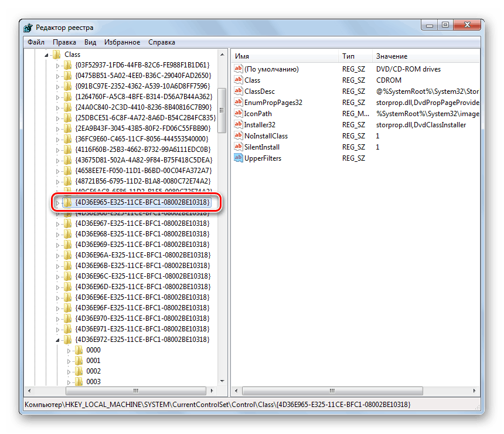Click the Registry Editor title bar icon
Screen dimensions: 504x434
(x=28, y=28)
